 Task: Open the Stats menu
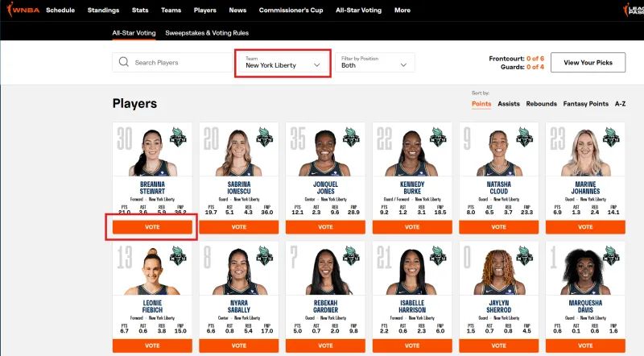pyautogui.click(x=140, y=10)
